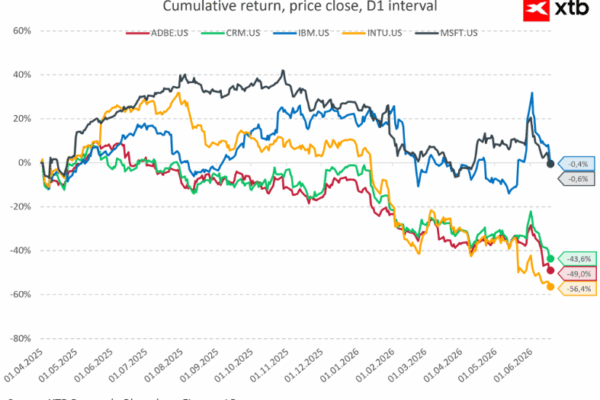Select the CRM.US legend entry
Screen dimensions: 600x400
[x=231, y=33]
